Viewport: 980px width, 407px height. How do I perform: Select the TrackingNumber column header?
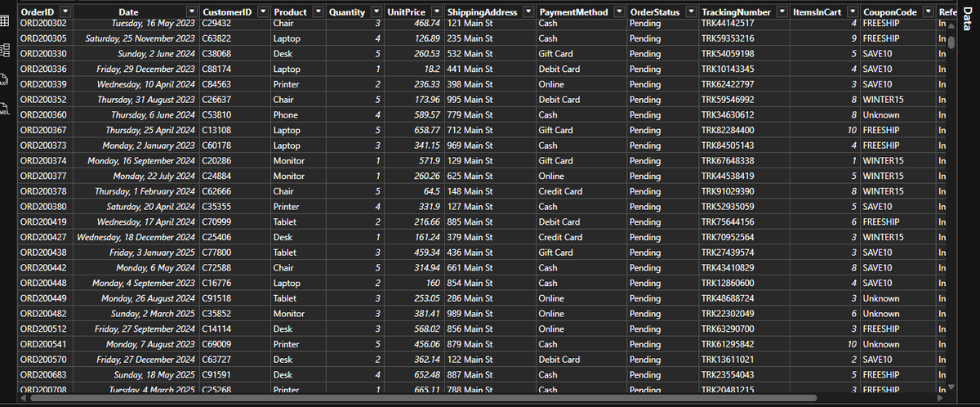coord(736,12)
